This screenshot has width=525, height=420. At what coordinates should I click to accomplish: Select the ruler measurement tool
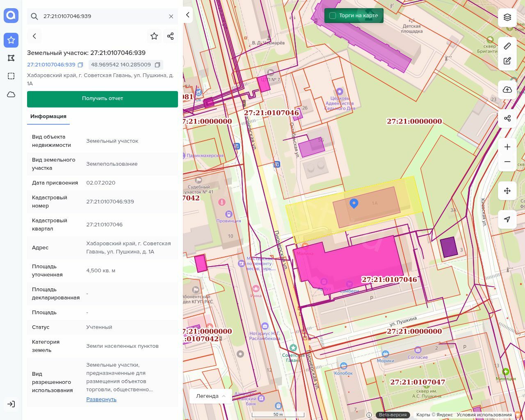(507, 46)
